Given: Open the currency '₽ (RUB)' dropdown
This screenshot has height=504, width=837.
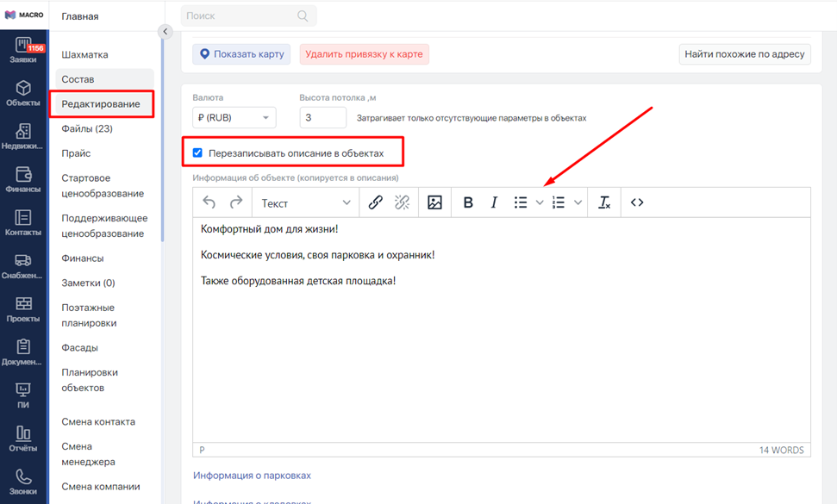Looking at the screenshot, I should tap(234, 118).
